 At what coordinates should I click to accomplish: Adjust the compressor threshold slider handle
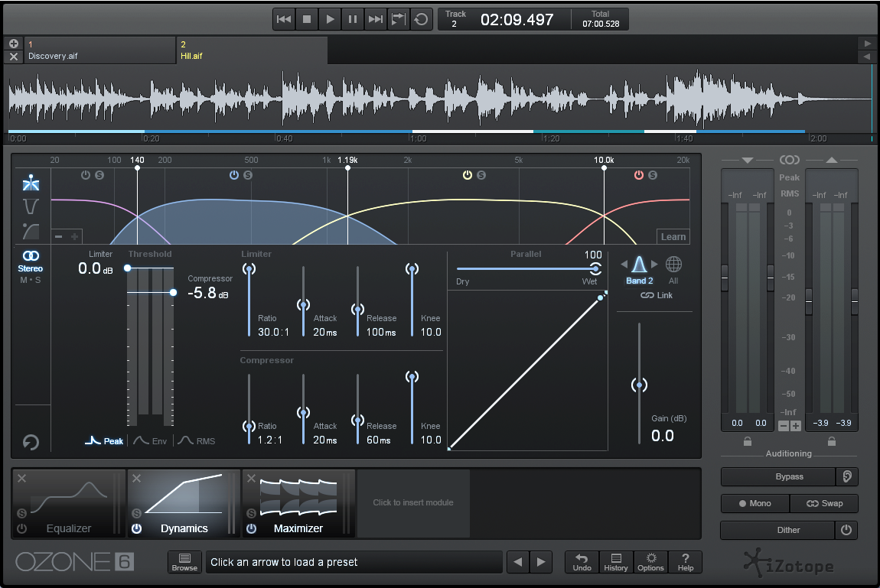tap(174, 293)
